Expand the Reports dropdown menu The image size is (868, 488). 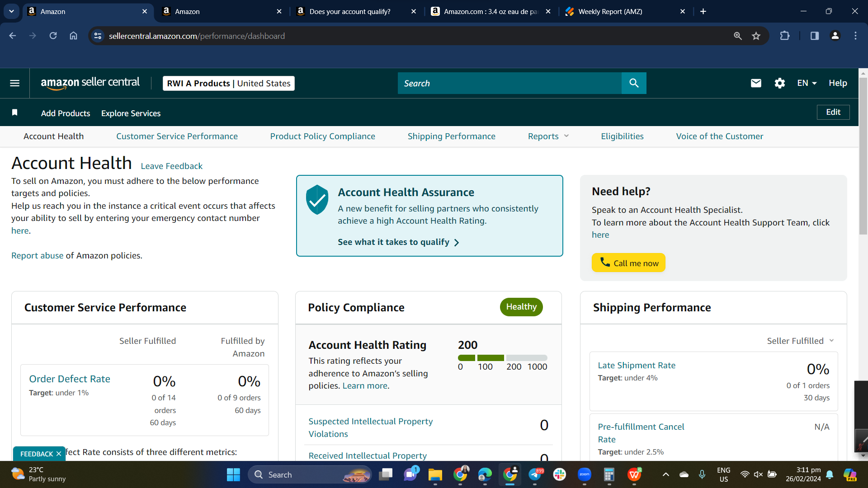[548, 136]
